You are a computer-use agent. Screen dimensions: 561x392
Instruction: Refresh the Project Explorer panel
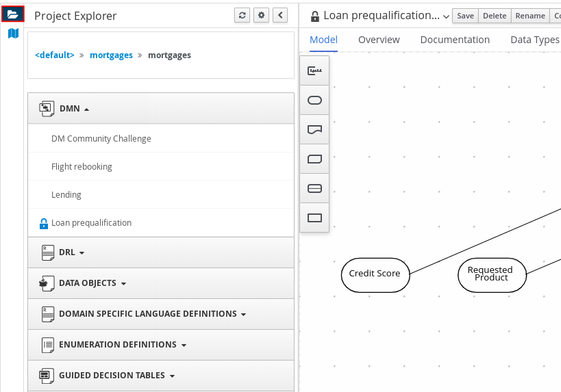click(242, 16)
